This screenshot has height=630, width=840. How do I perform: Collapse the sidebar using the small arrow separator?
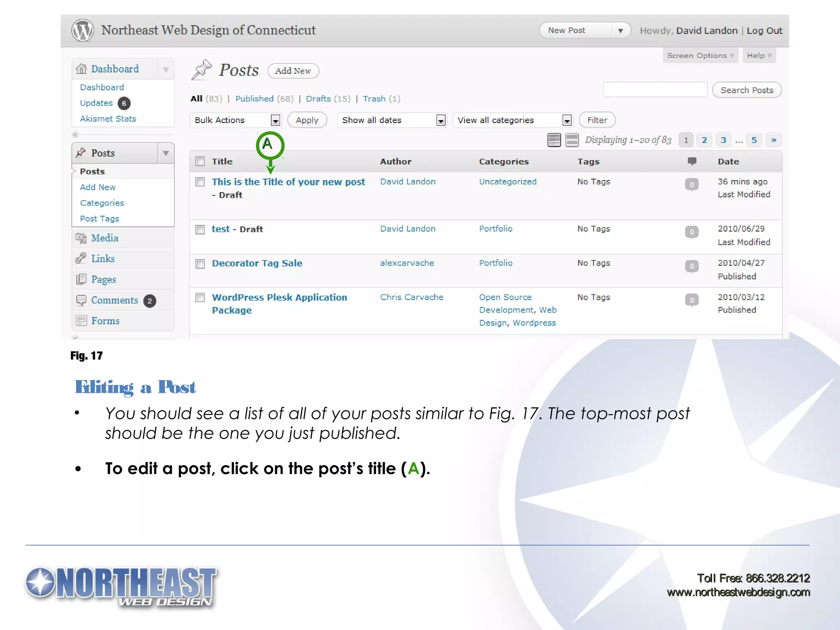coord(75,135)
